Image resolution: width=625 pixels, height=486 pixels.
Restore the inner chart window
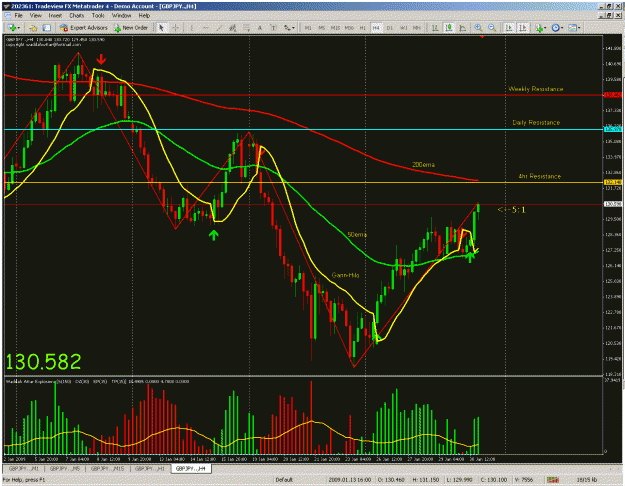coord(609,16)
